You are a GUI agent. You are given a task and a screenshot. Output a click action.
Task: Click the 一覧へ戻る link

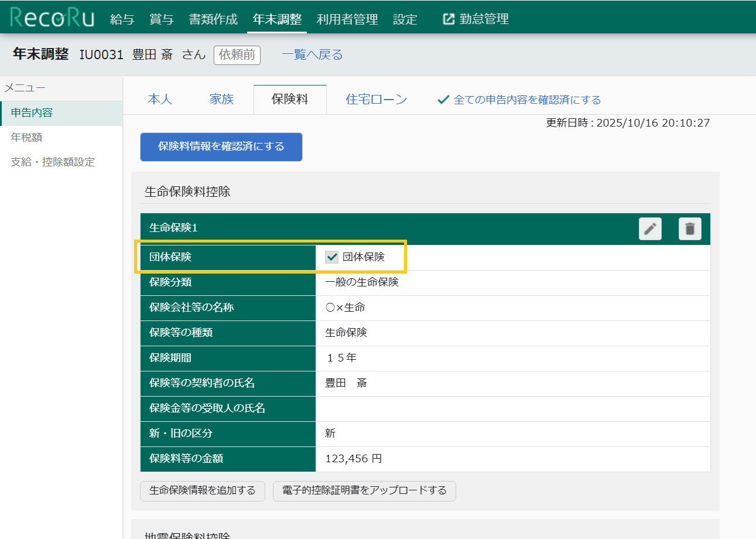[312, 55]
